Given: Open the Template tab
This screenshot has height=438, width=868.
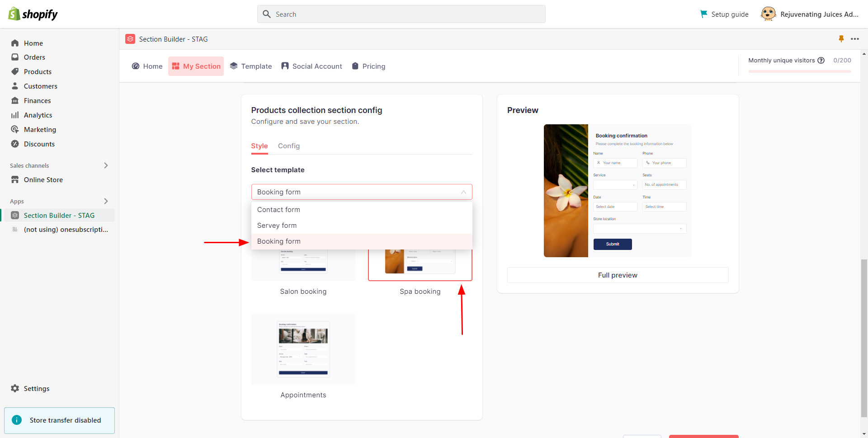Looking at the screenshot, I should (x=251, y=66).
